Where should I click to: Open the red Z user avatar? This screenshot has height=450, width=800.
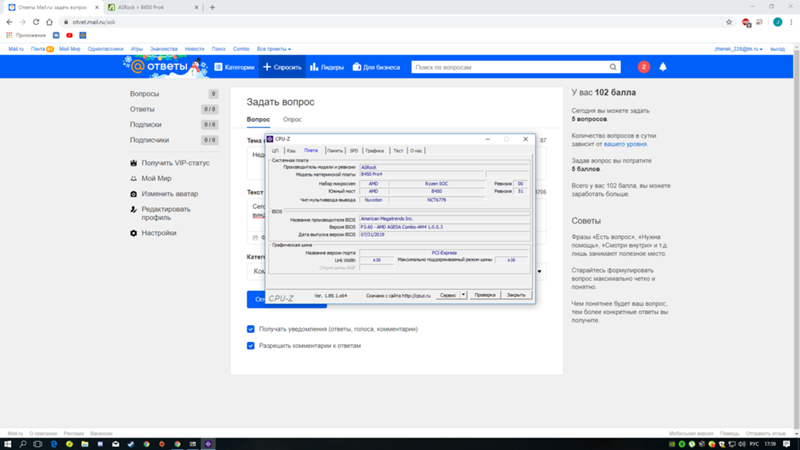pos(644,67)
